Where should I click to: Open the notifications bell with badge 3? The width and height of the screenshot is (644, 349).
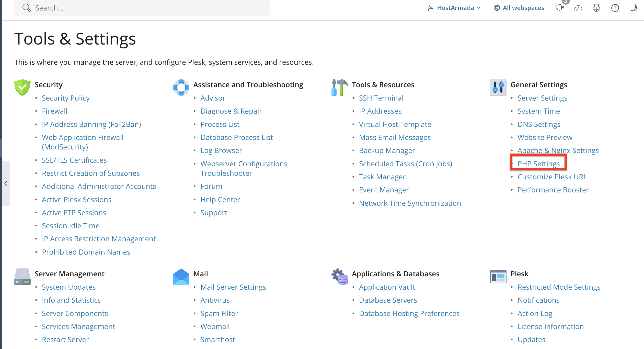tap(560, 8)
